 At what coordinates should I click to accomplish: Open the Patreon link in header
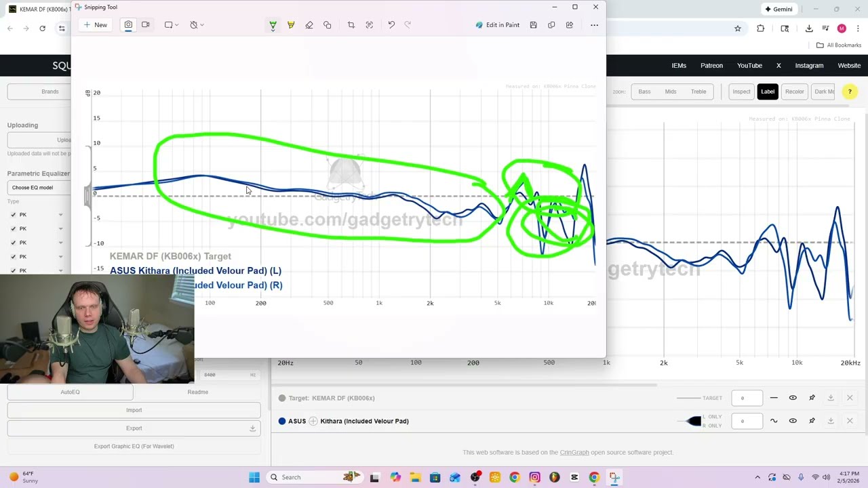711,66
